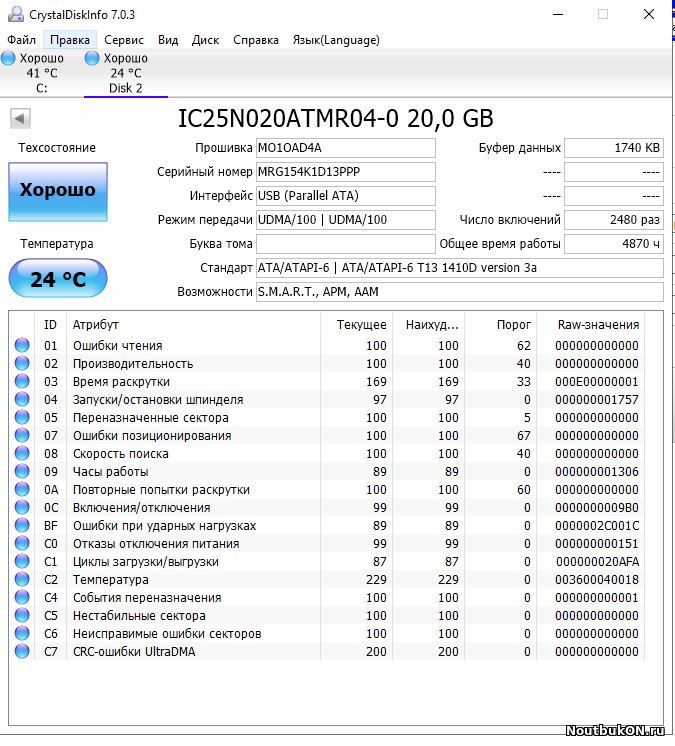Click the 24 °C temperature button
Viewport: 675px width, 746px height.
coord(58,279)
